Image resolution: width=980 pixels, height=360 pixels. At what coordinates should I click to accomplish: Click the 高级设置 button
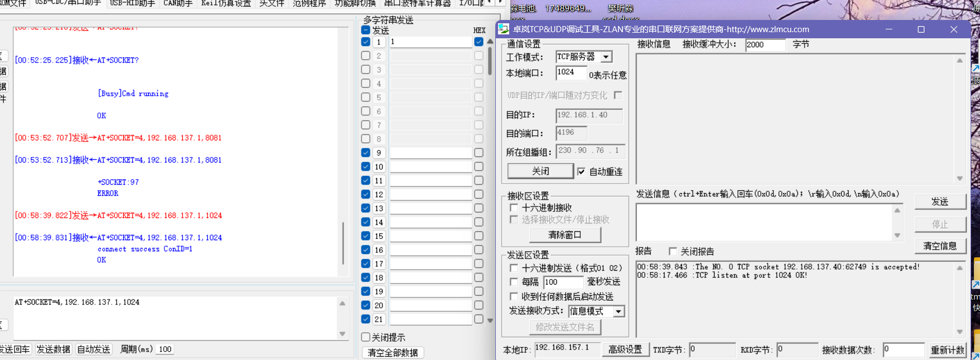coord(625,349)
